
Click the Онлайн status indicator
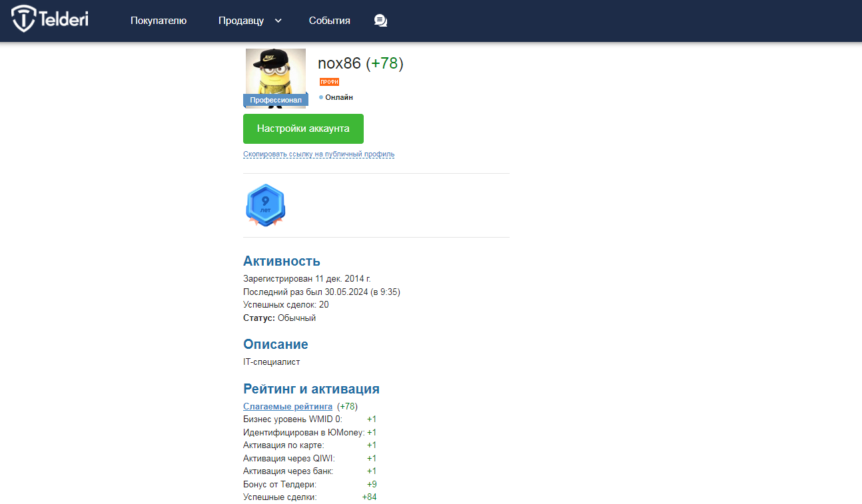coord(336,97)
